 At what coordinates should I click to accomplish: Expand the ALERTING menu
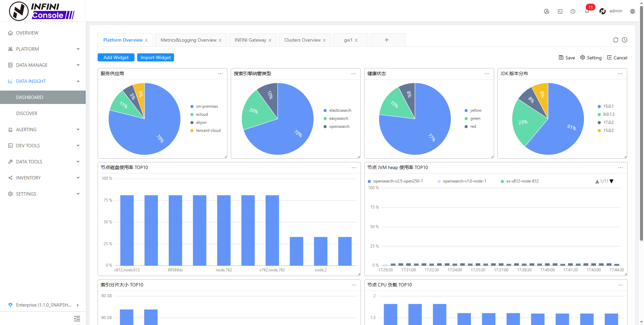(43, 129)
